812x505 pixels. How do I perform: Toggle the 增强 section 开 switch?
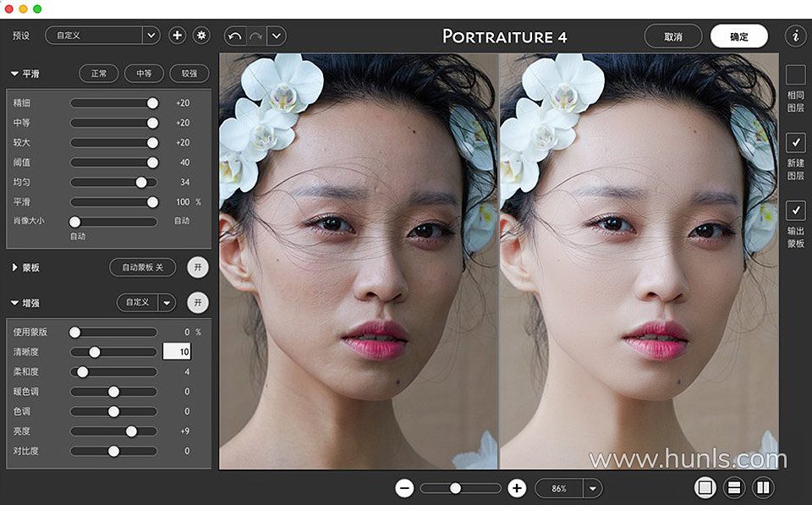(x=197, y=302)
